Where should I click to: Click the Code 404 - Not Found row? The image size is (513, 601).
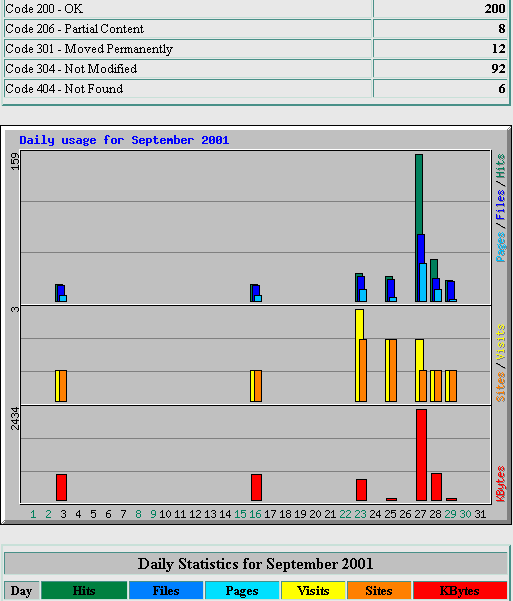pos(256,89)
